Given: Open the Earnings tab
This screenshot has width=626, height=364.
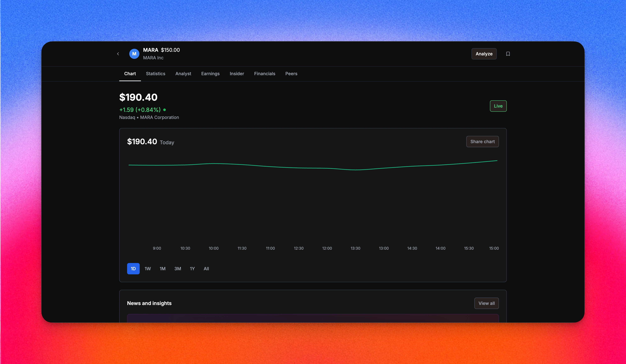Looking at the screenshot, I should pyautogui.click(x=210, y=74).
